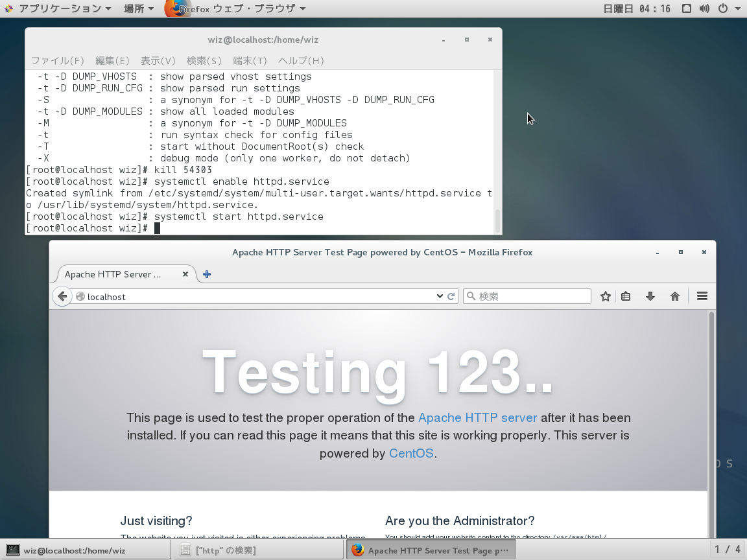Close the Apache HTTP Server tab
This screenshot has width=747, height=560.
pyautogui.click(x=185, y=274)
